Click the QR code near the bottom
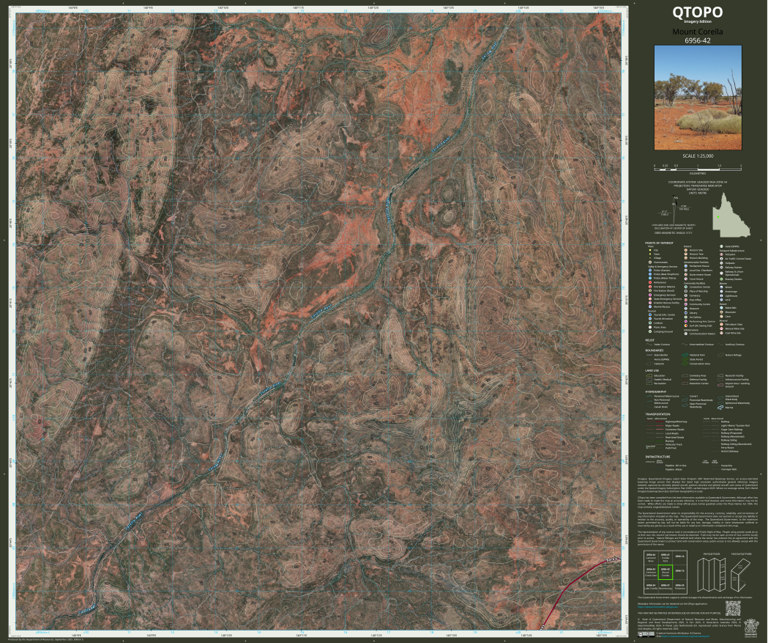 (733, 608)
